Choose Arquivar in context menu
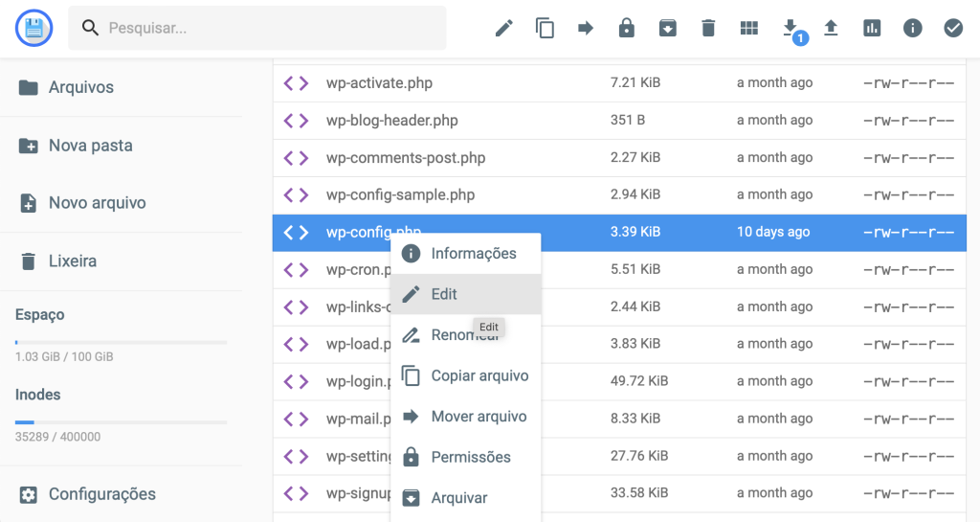Screen dimensions: 980x522 click(x=466, y=498)
